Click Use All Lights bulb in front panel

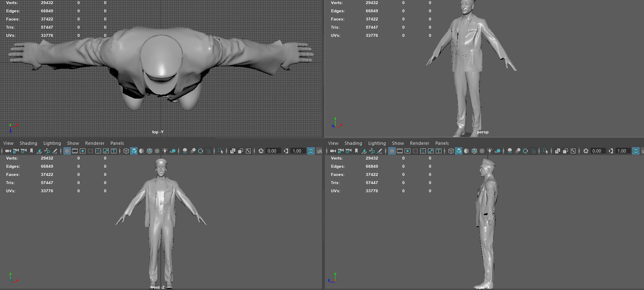(165, 151)
